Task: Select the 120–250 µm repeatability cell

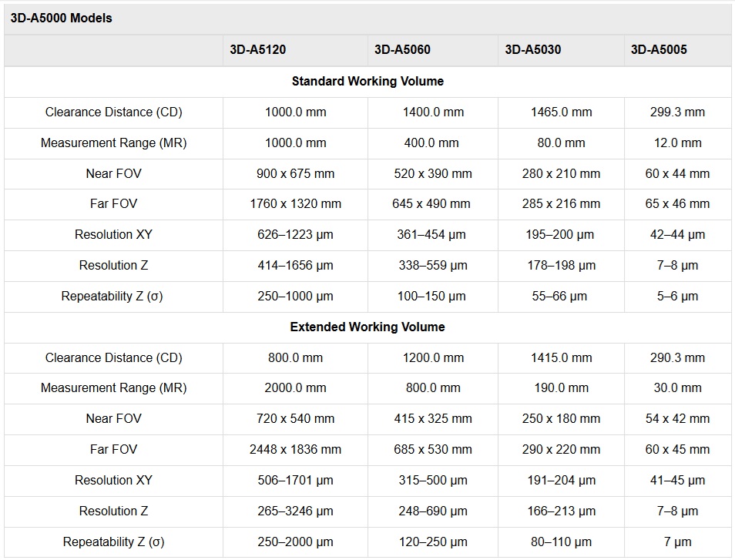Action: [x=431, y=542]
